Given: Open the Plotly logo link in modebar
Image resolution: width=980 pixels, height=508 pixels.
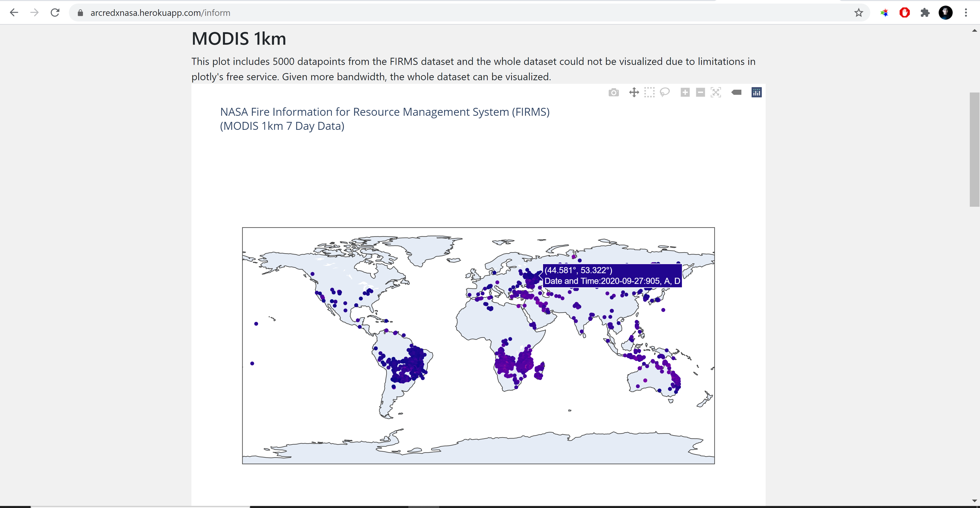Looking at the screenshot, I should [x=756, y=93].
